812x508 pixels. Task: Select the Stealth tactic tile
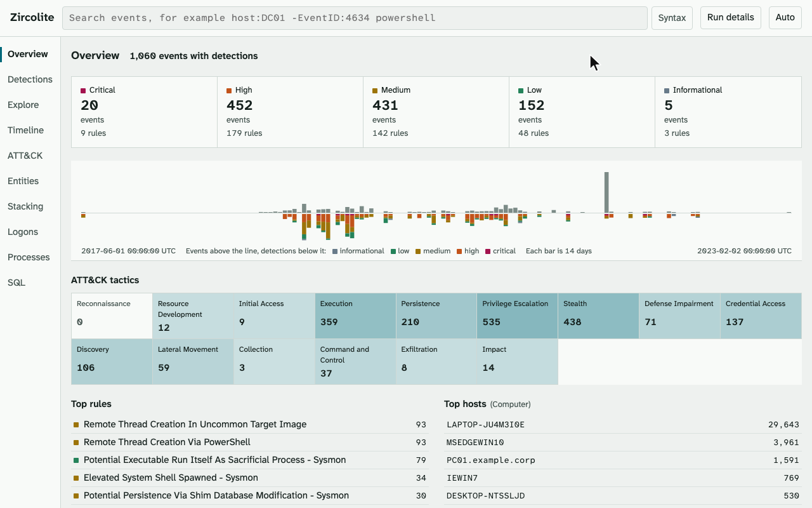[x=599, y=316]
